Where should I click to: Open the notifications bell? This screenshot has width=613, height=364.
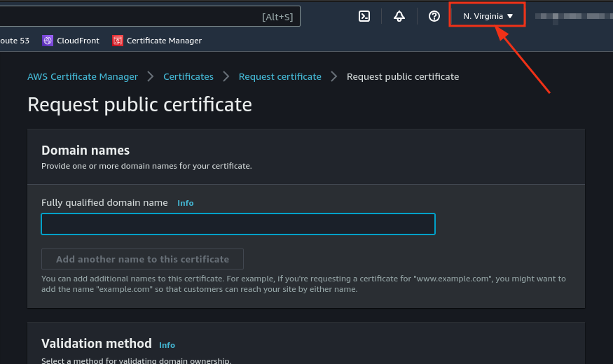click(399, 16)
